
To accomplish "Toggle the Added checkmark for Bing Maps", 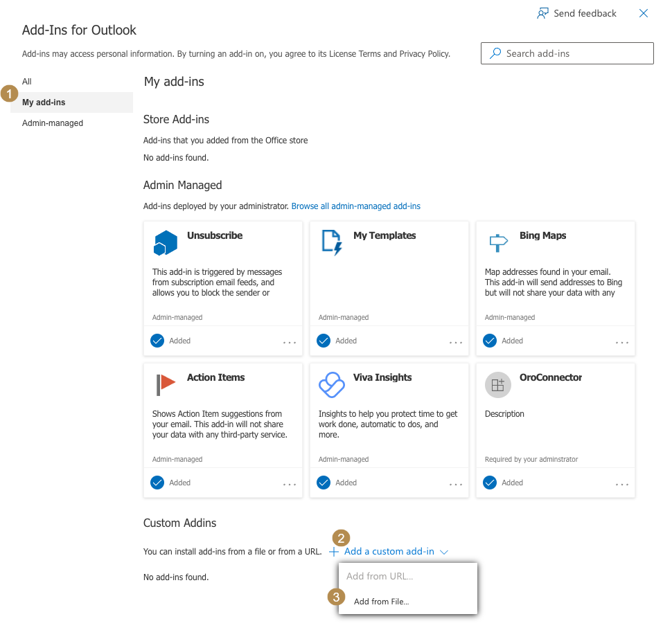I will tap(490, 341).
